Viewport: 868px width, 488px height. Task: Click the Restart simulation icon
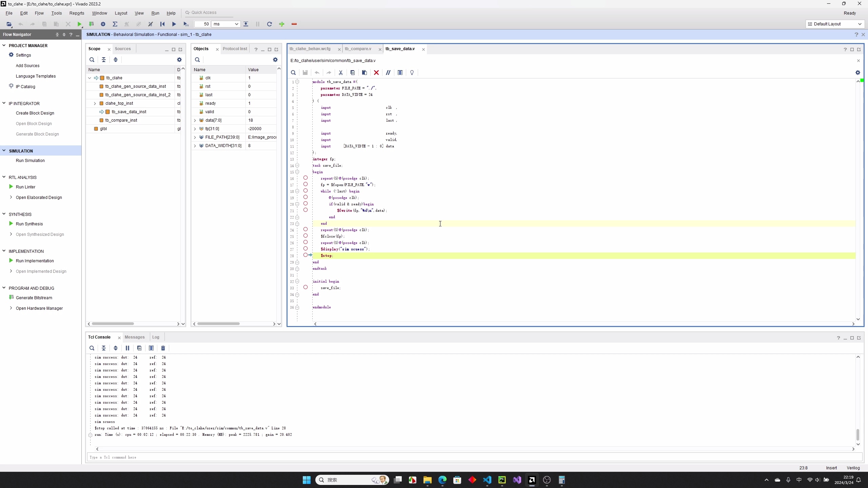click(162, 24)
